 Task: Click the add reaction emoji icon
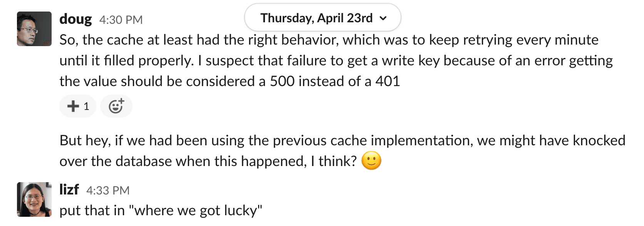point(116,106)
